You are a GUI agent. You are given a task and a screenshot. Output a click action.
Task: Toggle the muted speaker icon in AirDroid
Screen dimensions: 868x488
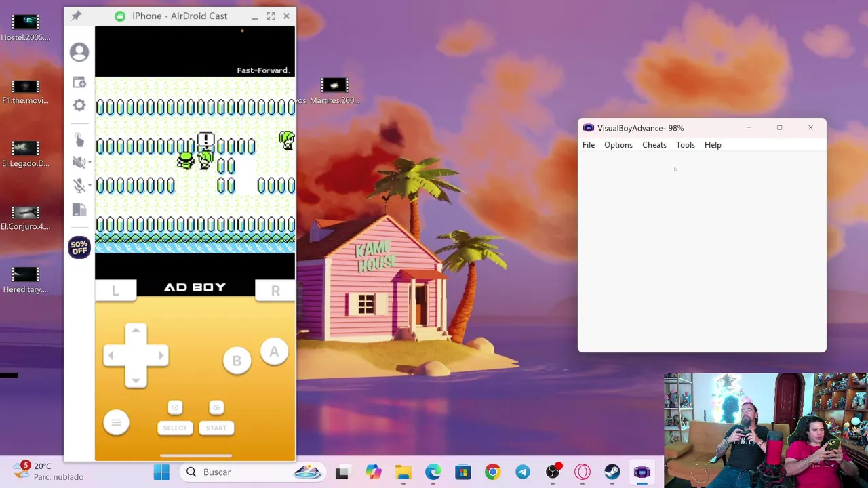tap(78, 162)
